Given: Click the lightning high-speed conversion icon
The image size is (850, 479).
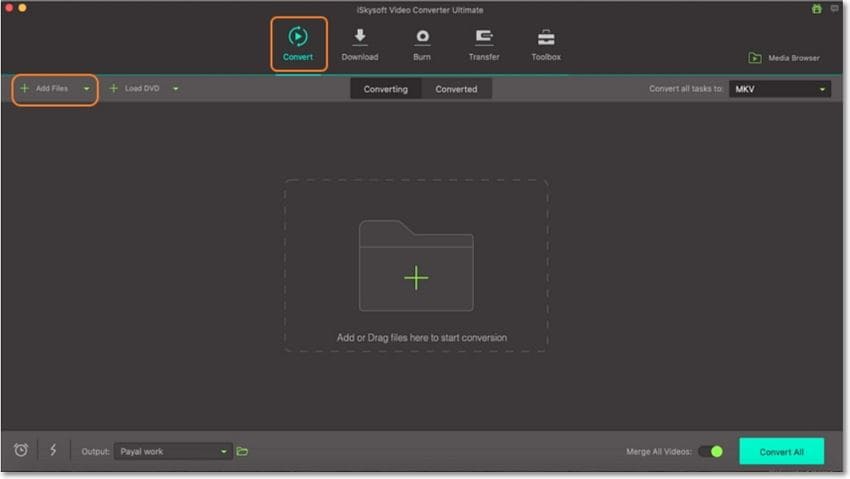Looking at the screenshot, I should [x=53, y=450].
